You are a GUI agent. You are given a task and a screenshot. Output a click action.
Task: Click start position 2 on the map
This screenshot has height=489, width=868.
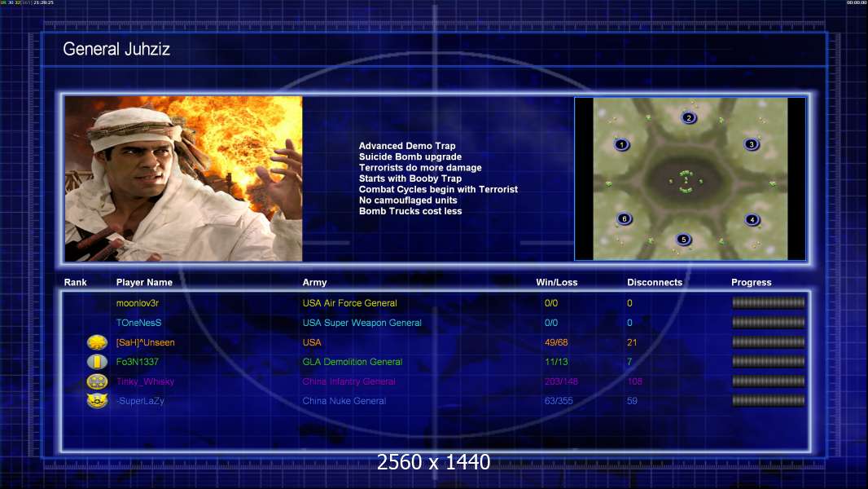[689, 117]
